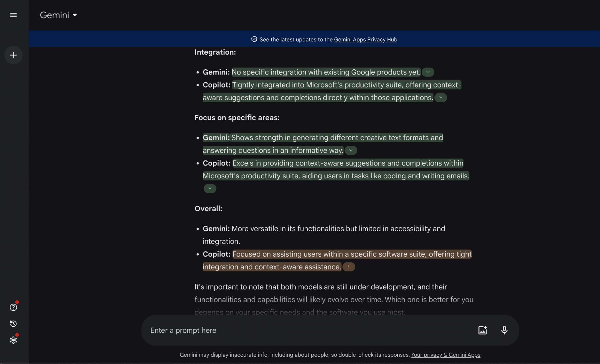
Task: Click highlighted text "Excels in providing context-aware suggestions"
Action: tap(309, 163)
